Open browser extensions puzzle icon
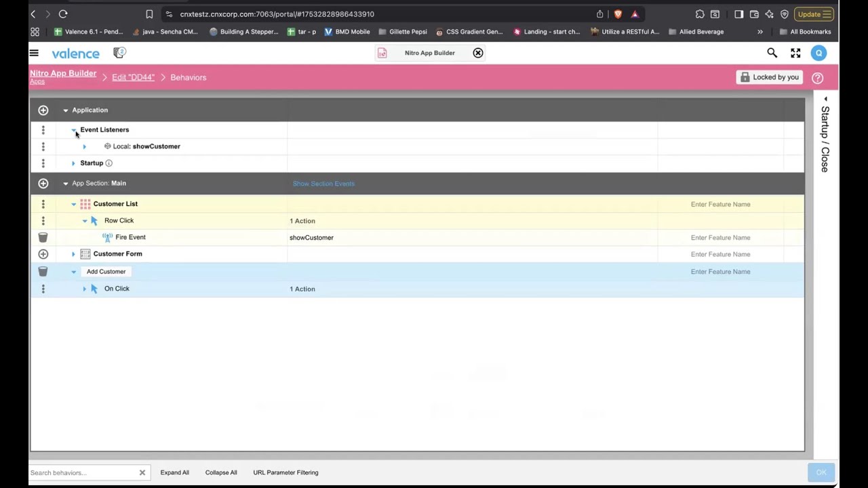The height and width of the screenshot is (488, 868). pos(700,14)
